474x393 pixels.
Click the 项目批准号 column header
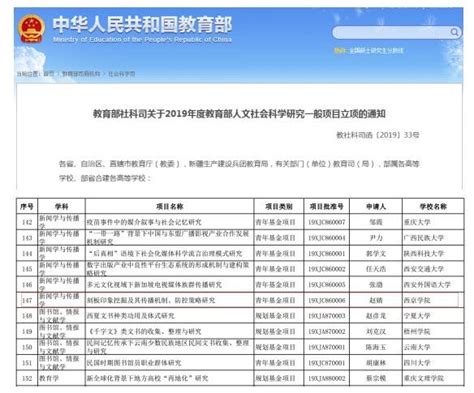327,207
